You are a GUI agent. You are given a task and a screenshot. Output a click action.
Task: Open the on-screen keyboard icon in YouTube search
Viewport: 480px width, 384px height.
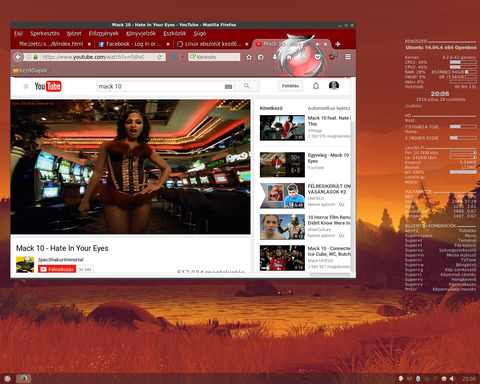pos(228,87)
